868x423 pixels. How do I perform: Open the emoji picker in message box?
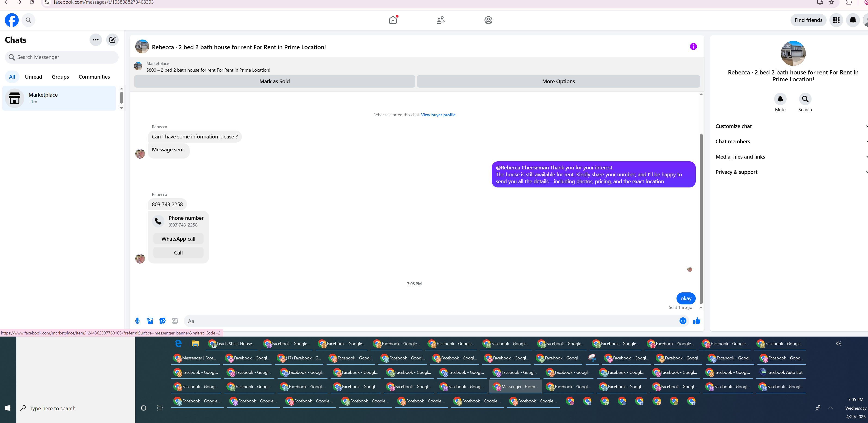pos(683,321)
